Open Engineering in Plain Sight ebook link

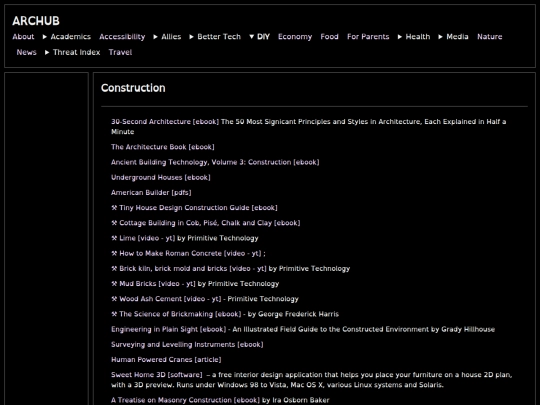168,329
